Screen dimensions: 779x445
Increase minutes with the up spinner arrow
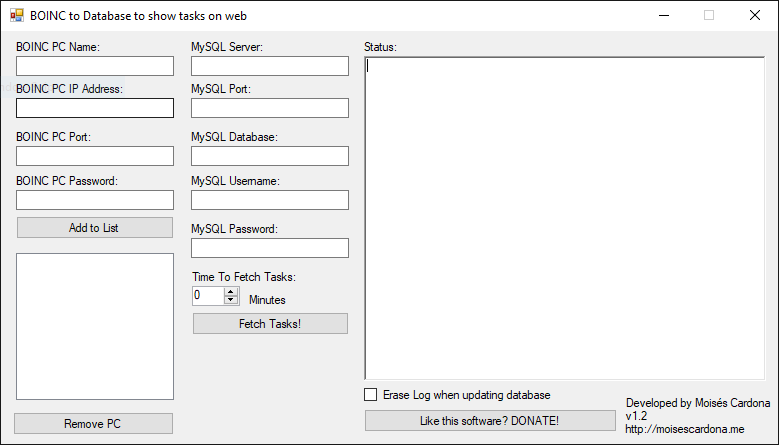[x=231, y=292]
